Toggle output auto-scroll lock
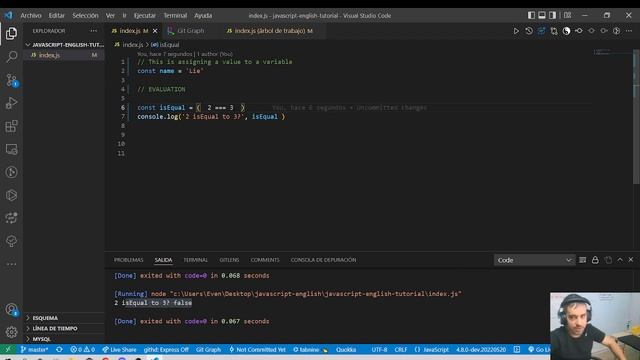The height and width of the screenshot is (360, 640). point(595,260)
